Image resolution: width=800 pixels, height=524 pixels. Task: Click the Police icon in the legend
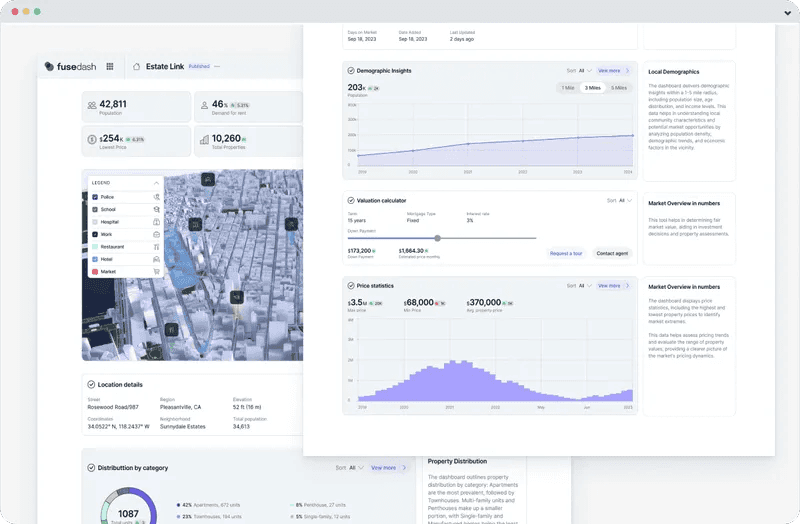click(156, 197)
